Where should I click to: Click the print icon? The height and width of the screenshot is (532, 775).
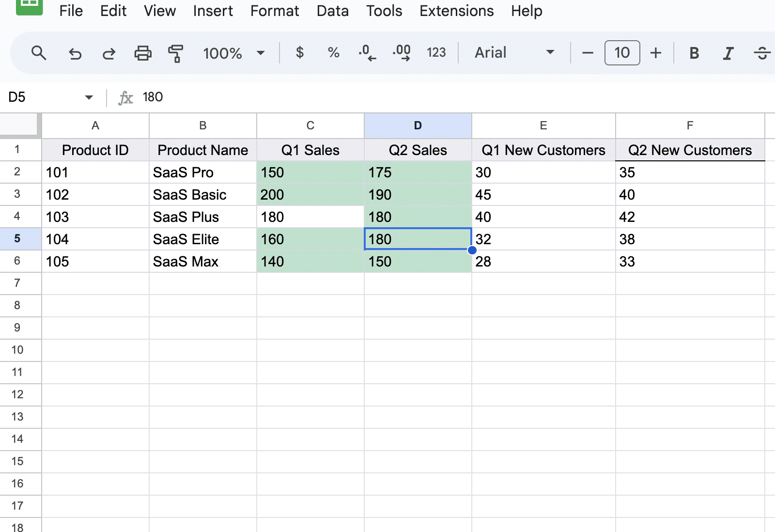pos(143,53)
